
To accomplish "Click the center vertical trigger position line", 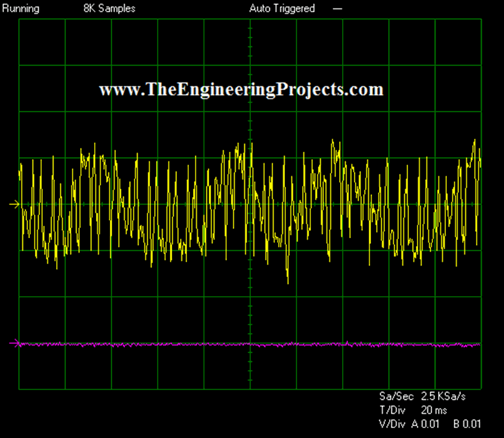I will 250,148.
